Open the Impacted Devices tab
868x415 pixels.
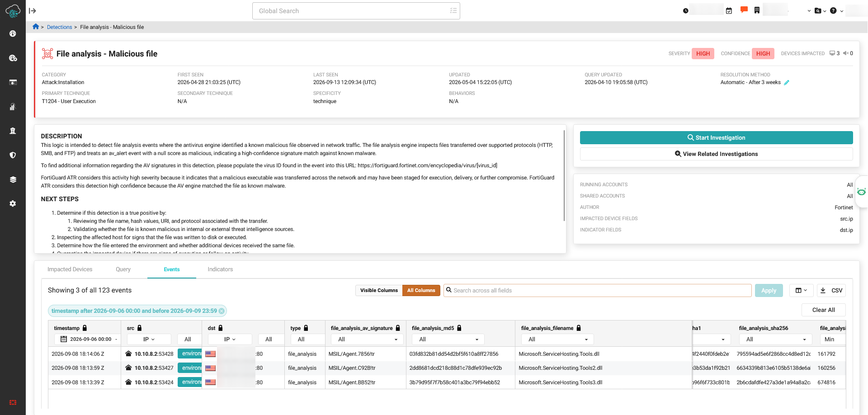(x=70, y=269)
